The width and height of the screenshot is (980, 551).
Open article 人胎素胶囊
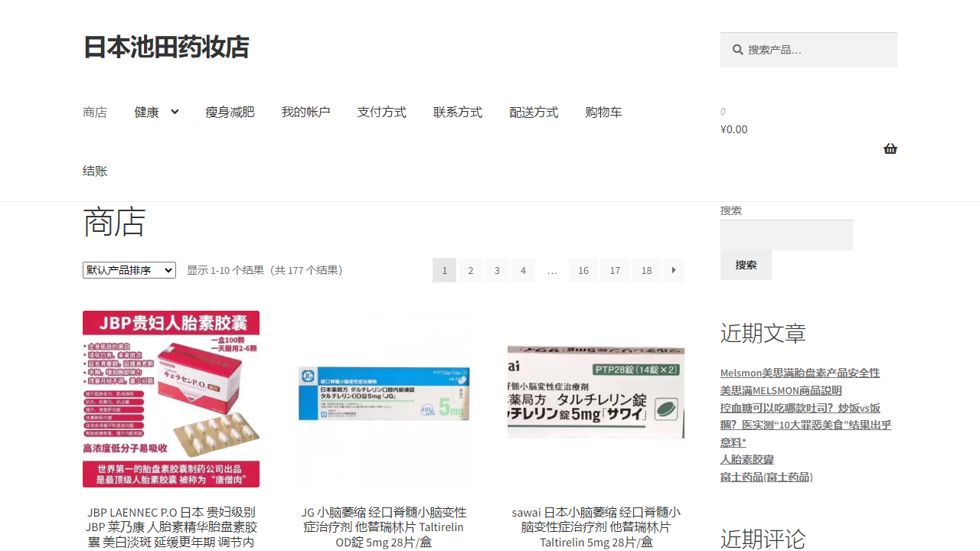(x=747, y=459)
